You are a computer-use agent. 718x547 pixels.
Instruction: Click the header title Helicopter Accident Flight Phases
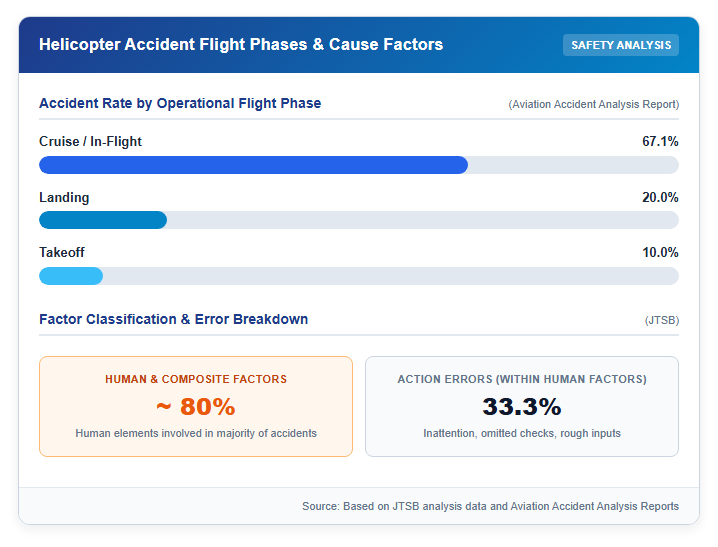[241, 44]
